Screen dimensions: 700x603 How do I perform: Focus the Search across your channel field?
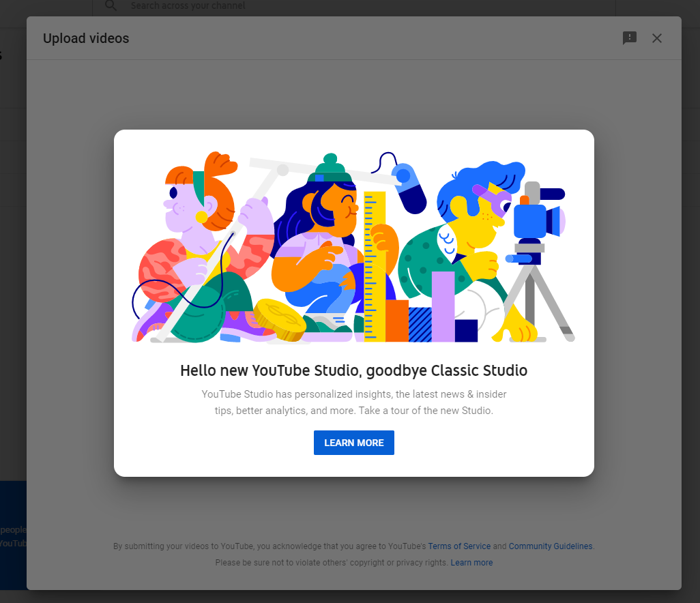point(353,6)
